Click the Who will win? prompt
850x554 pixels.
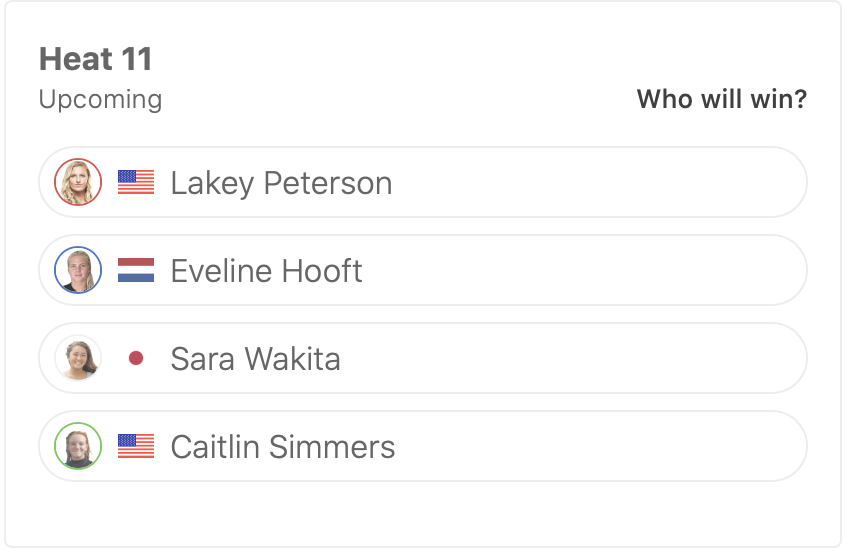(721, 100)
